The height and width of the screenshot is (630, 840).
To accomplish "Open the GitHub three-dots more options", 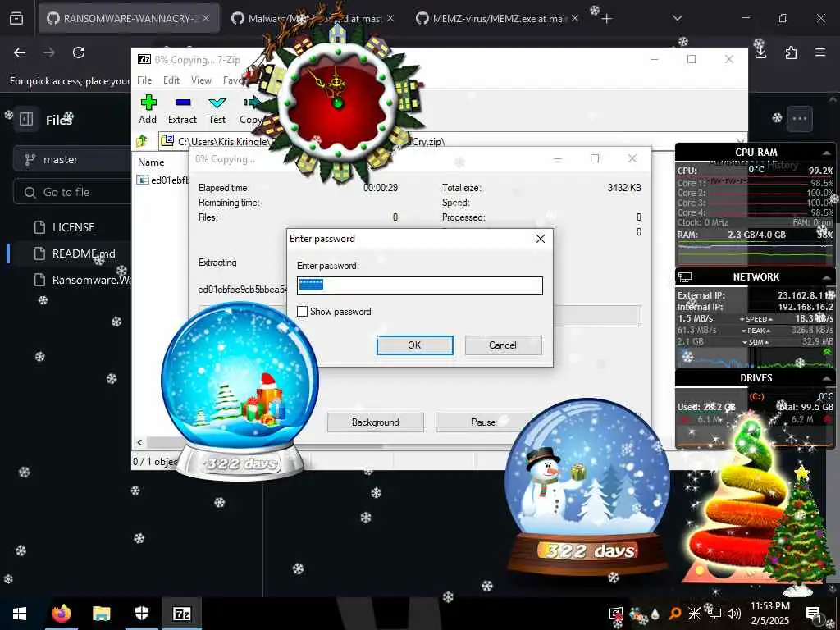I will [x=799, y=118].
